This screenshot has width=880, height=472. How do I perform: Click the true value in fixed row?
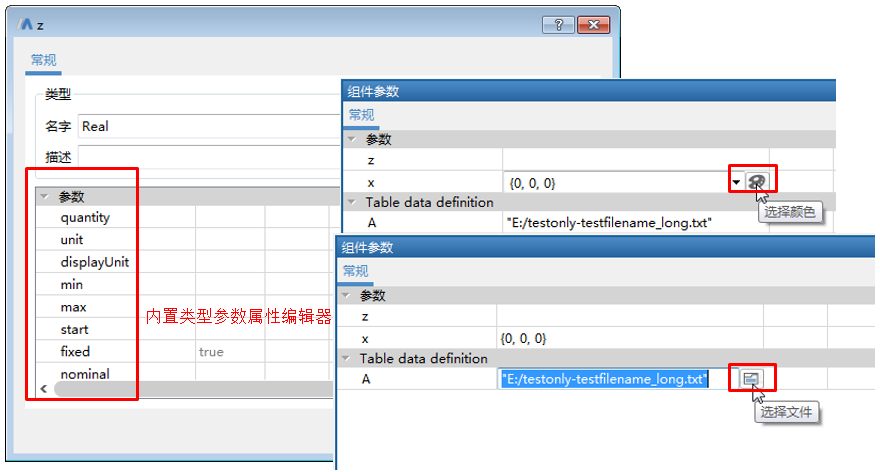coord(210,352)
